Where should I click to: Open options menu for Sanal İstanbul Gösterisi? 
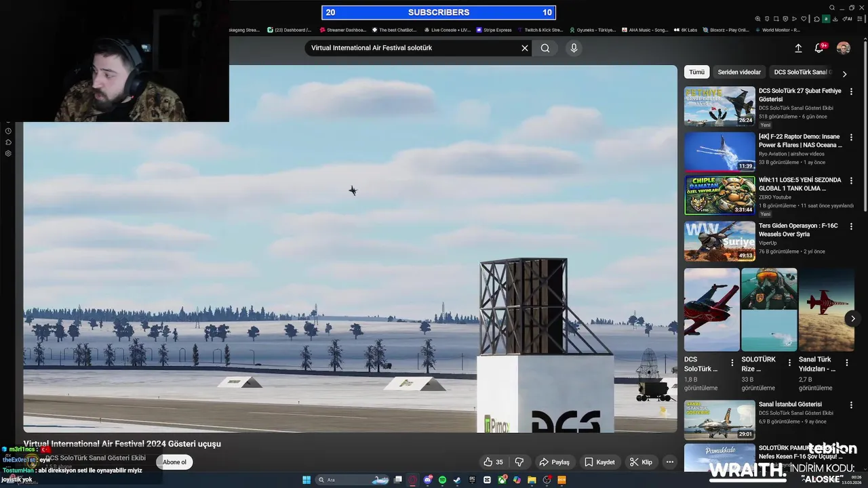851,405
